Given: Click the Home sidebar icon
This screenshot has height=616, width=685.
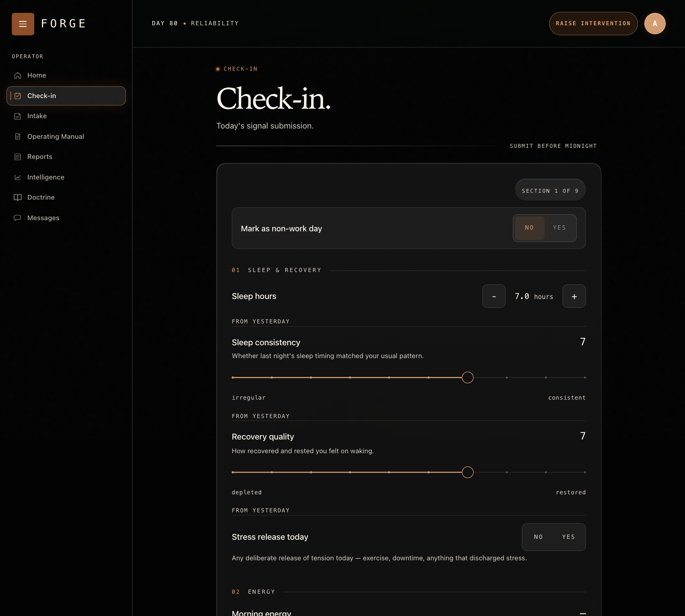Looking at the screenshot, I should [x=18, y=75].
